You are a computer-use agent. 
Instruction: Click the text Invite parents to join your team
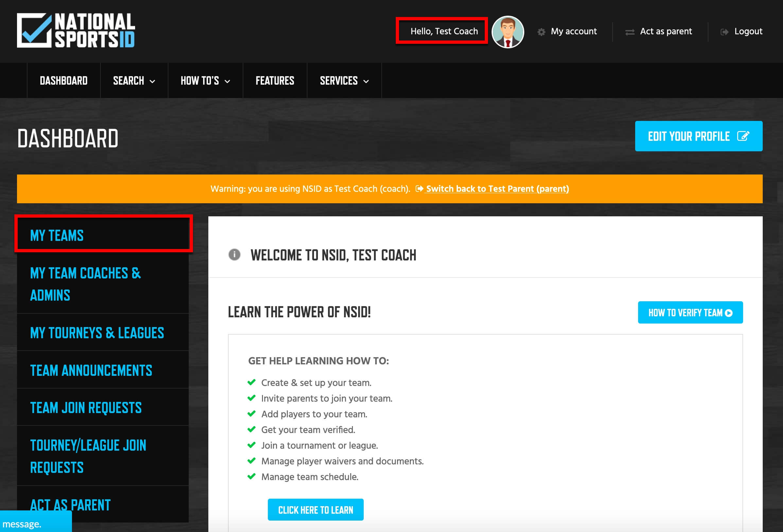click(x=327, y=398)
